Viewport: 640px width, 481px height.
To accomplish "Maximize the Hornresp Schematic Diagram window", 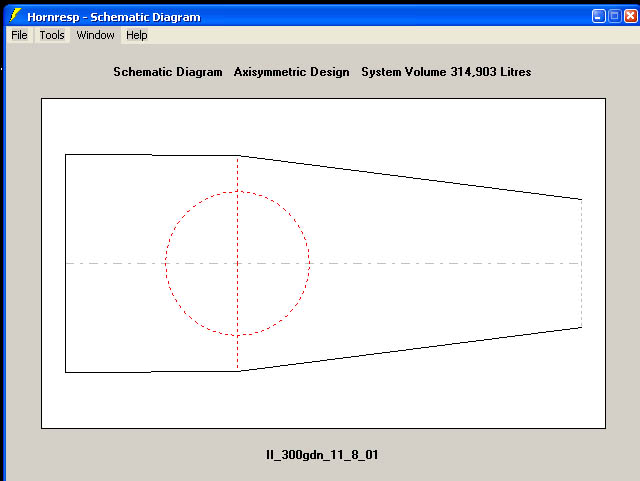I will pyautogui.click(x=614, y=16).
